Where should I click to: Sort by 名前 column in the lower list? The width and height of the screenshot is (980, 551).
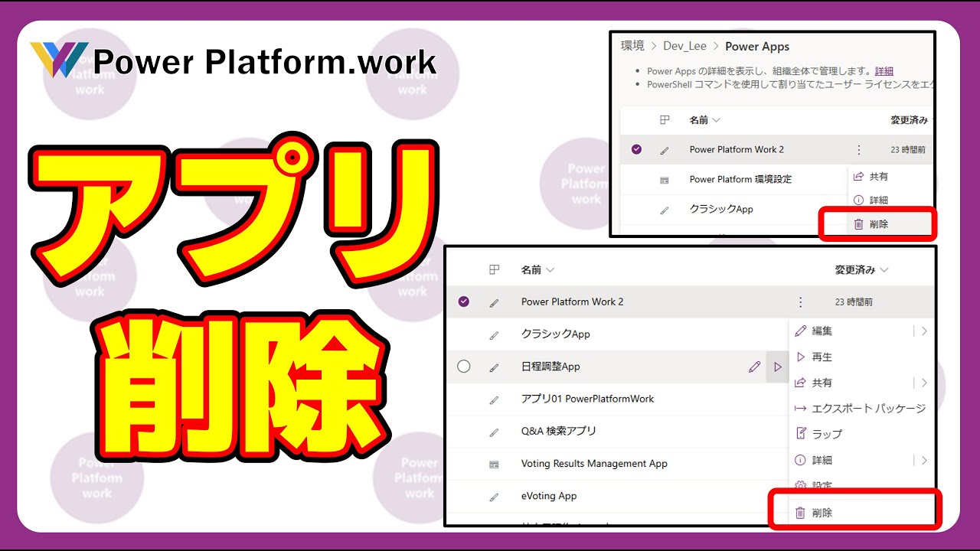(x=537, y=270)
